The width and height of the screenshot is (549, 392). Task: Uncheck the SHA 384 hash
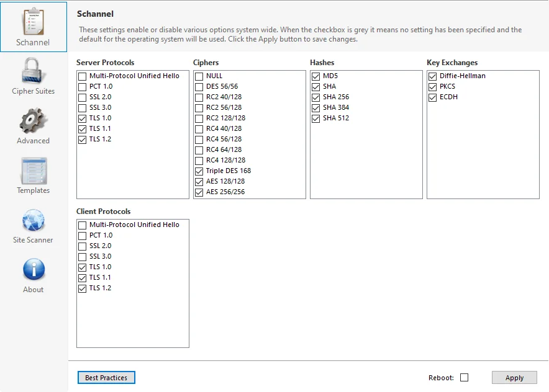coord(316,108)
